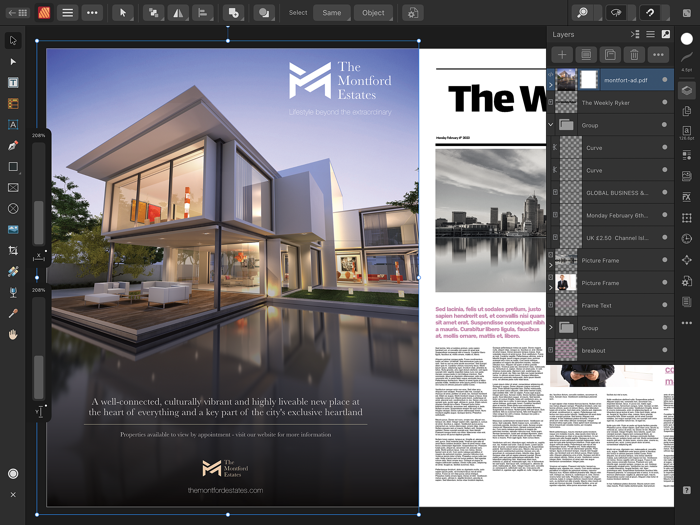Viewport: 700px width, 525px height.
Task: Select the Node tool
Action: (13, 62)
